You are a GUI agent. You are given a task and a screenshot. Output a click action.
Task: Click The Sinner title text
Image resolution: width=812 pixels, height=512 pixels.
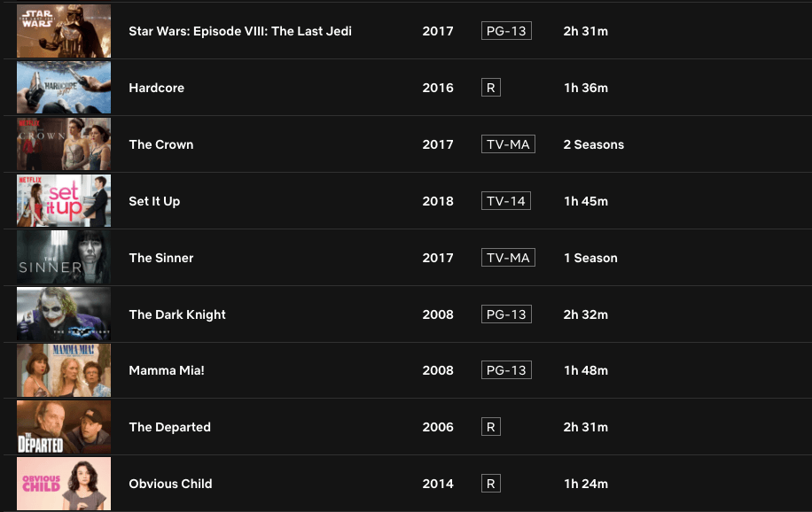tap(161, 258)
